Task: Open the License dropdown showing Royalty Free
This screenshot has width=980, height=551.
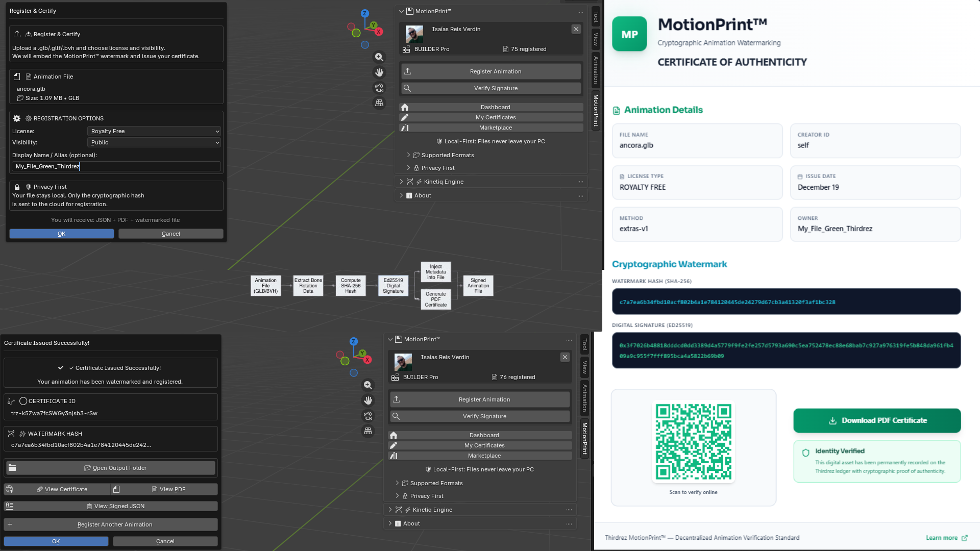Action: pos(154,131)
